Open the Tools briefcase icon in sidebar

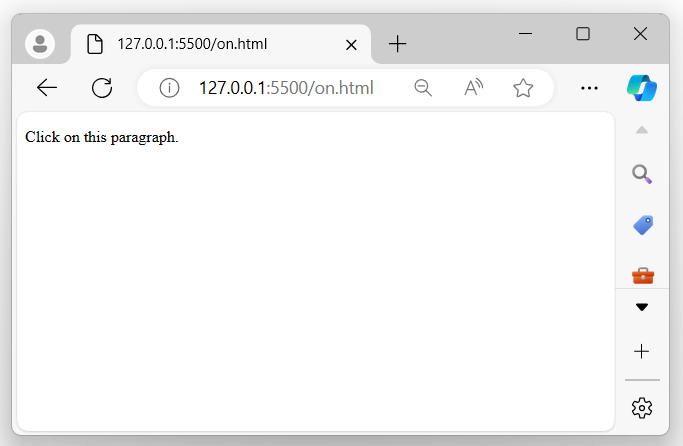tap(642, 274)
